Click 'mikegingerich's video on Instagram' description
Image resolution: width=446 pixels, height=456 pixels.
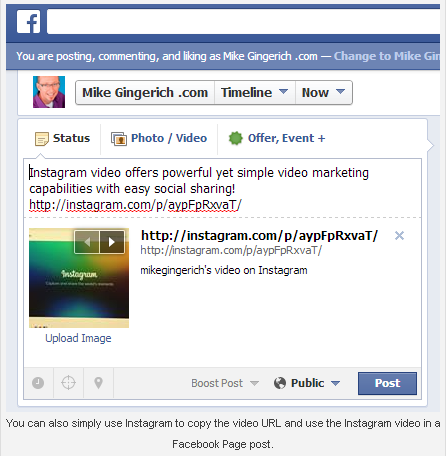[224, 270]
